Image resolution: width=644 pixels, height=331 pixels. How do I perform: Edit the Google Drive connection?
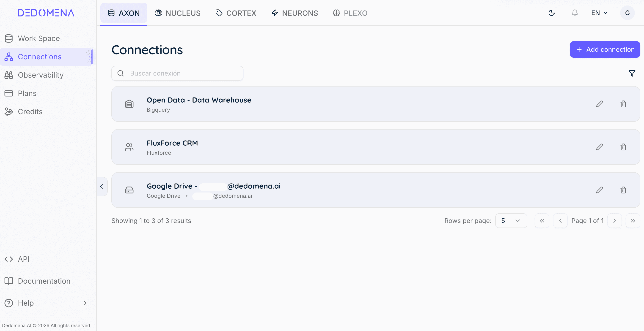point(600,190)
